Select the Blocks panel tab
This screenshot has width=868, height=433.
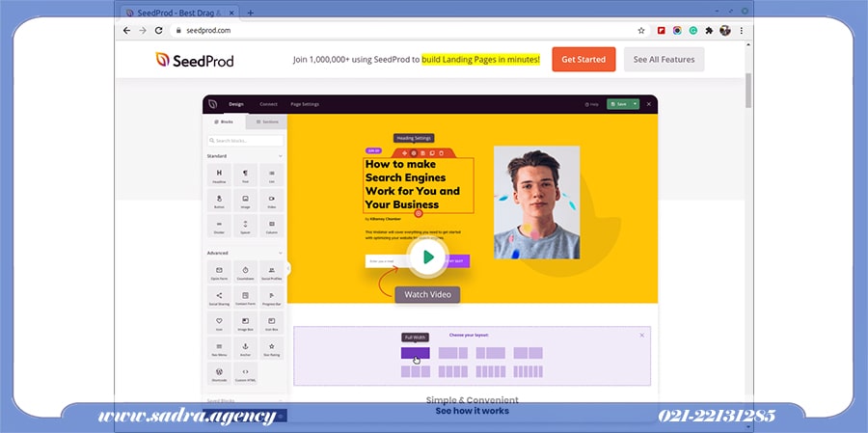[224, 122]
